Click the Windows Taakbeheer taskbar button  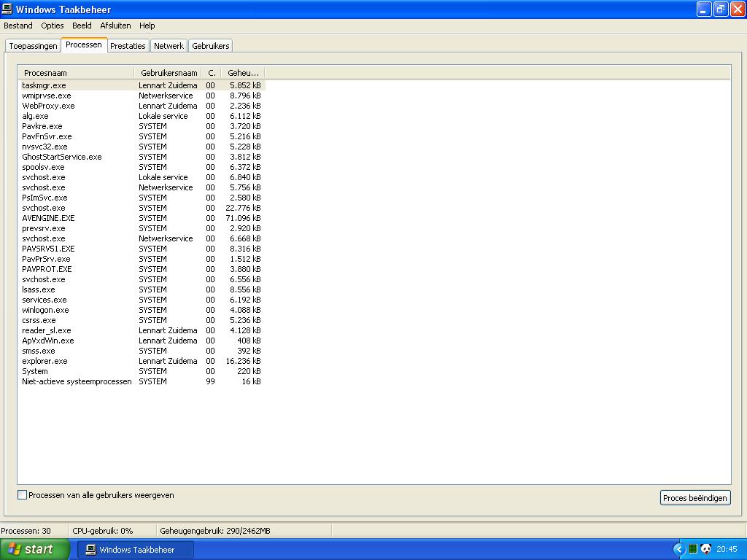click(x=135, y=550)
